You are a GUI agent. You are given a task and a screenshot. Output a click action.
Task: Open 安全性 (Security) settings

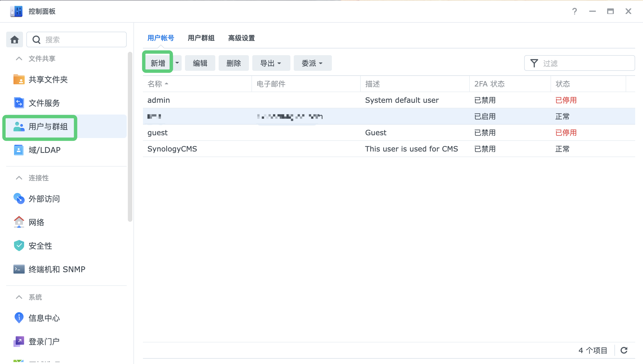coord(40,246)
